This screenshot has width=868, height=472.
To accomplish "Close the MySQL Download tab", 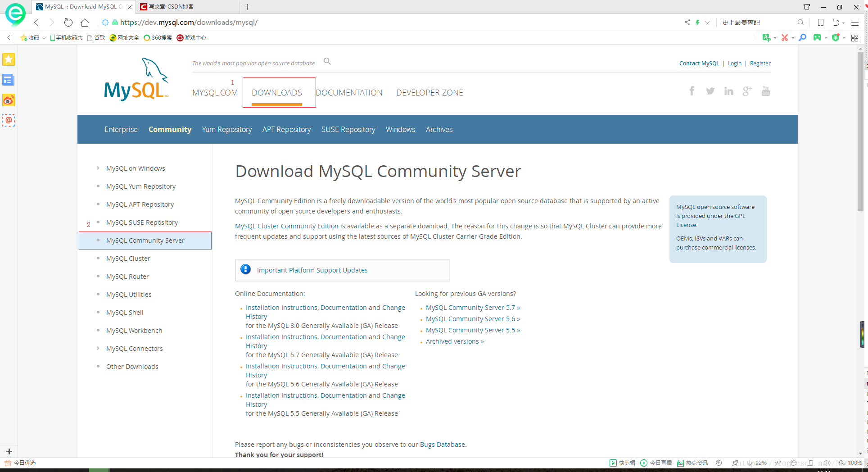I will pos(130,7).
